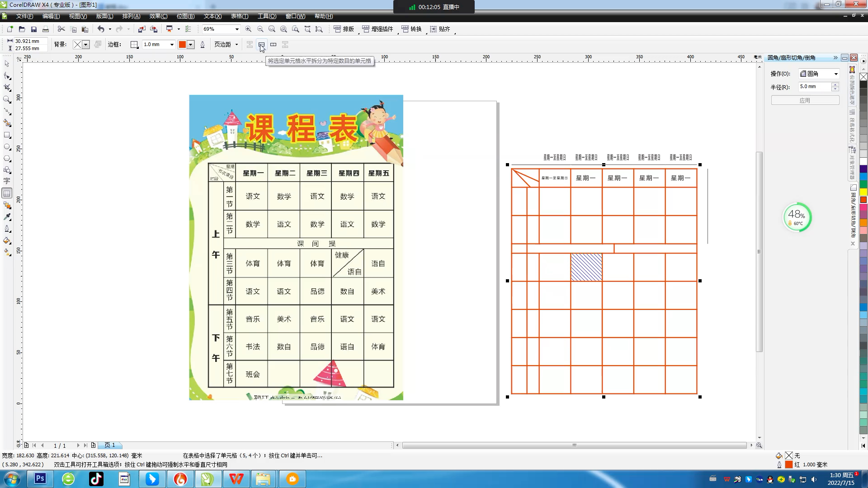This screenshot has height=488, width=868.
Task: Click the add page icon beside 页 1
Action: pos(93,445)
